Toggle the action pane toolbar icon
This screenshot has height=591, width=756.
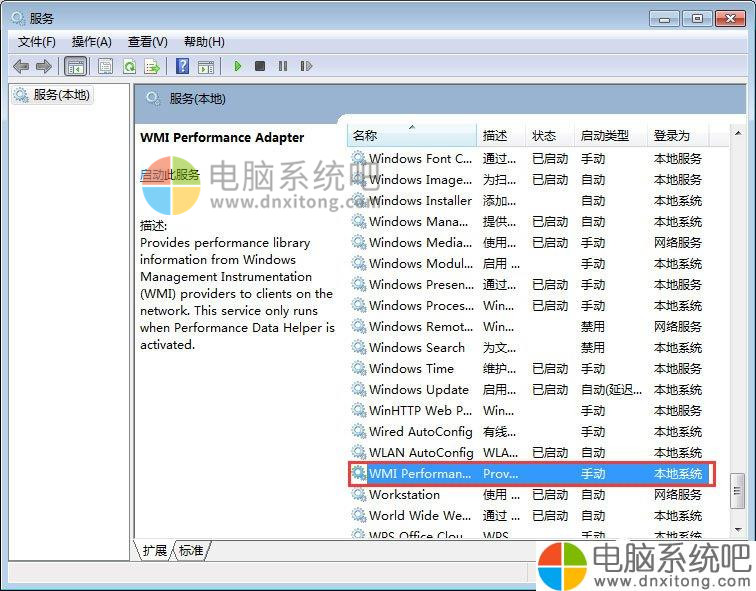206,67
